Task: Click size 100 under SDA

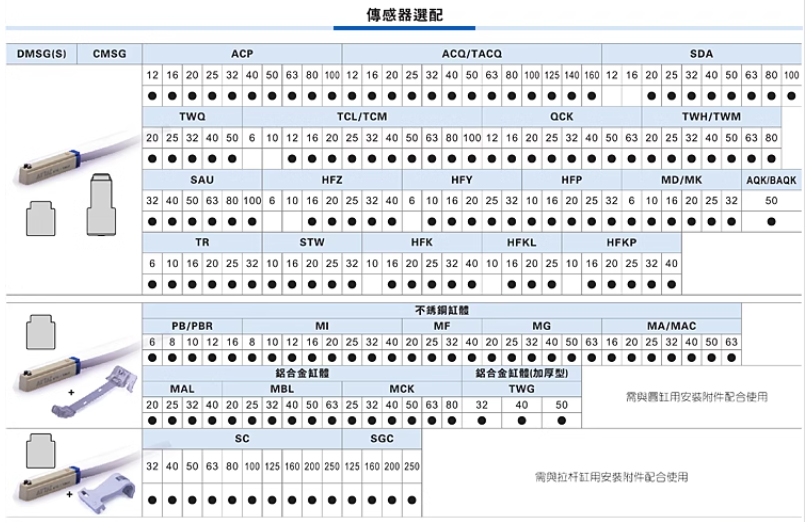Action: [x=791, y=75]
